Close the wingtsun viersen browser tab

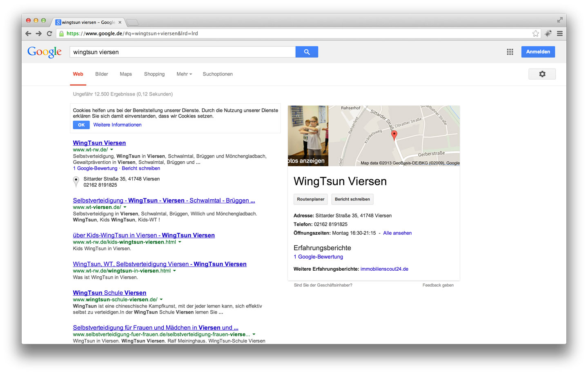120,22
